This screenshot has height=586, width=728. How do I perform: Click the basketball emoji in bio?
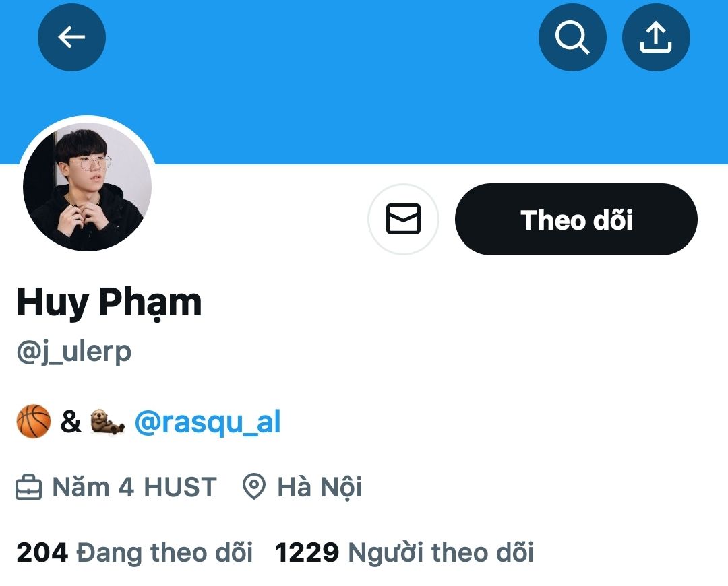(x=34, y=421)
